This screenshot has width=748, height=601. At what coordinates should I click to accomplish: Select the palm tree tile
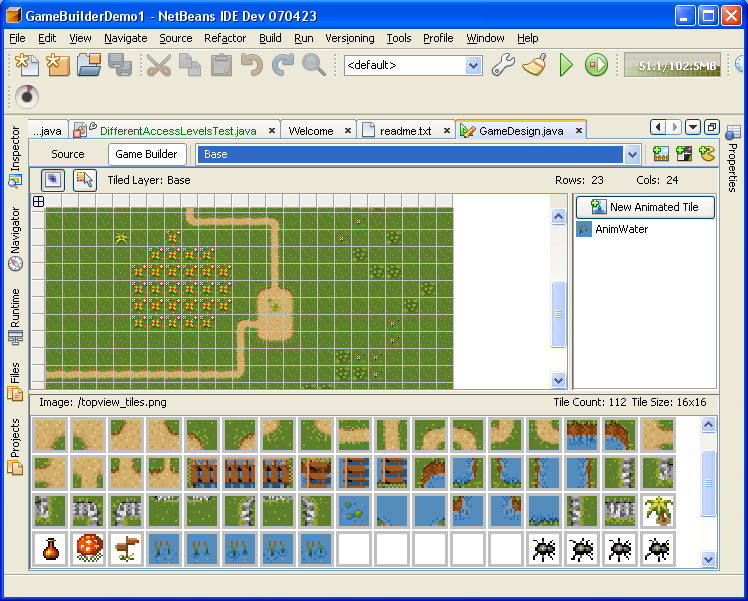[x=658, y=511]
